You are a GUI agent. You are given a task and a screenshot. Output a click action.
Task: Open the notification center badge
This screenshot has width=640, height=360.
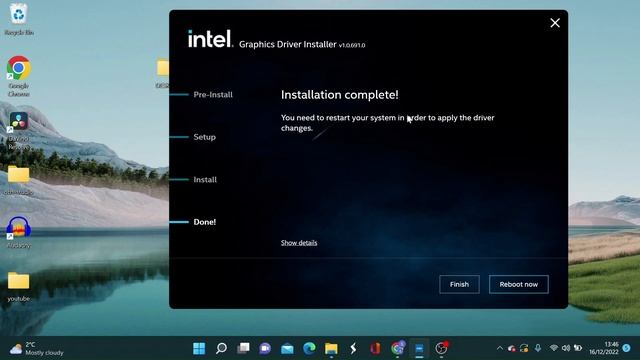click(627, 348)
